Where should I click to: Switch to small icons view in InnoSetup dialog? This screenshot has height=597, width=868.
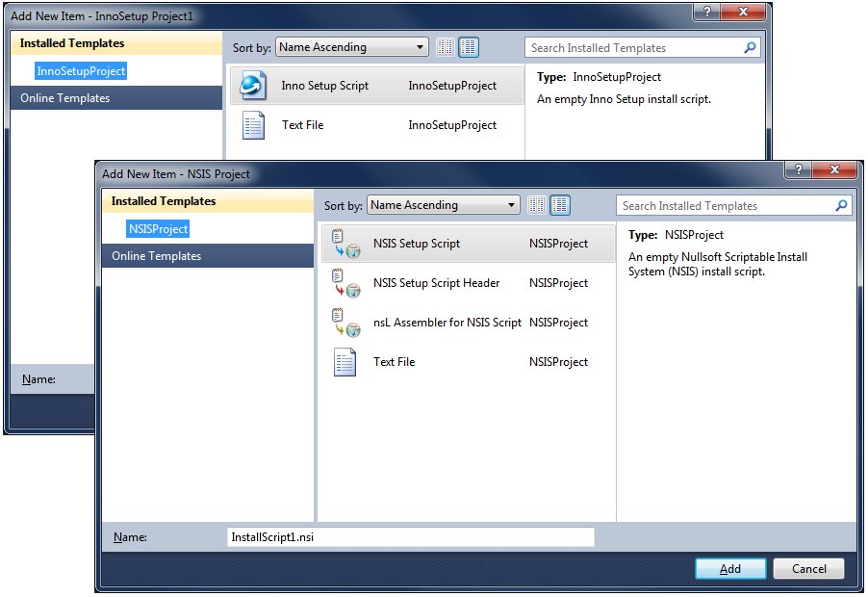[446, 47]
